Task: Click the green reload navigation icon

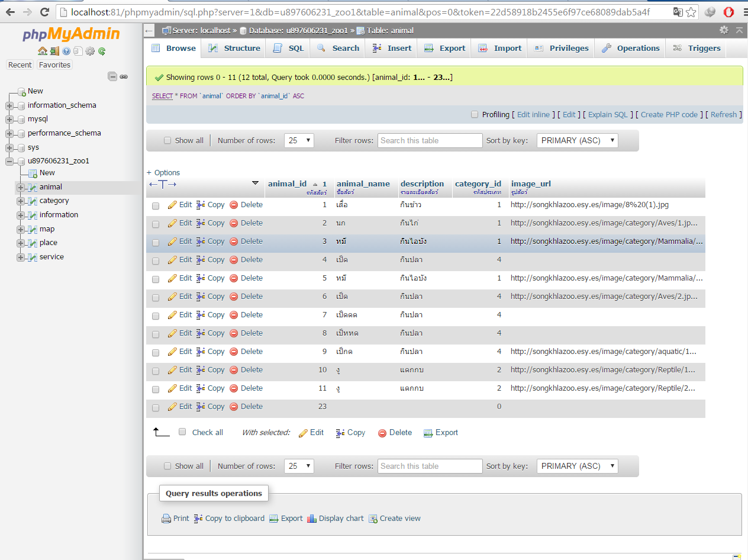Action: [x=102, y=52]
